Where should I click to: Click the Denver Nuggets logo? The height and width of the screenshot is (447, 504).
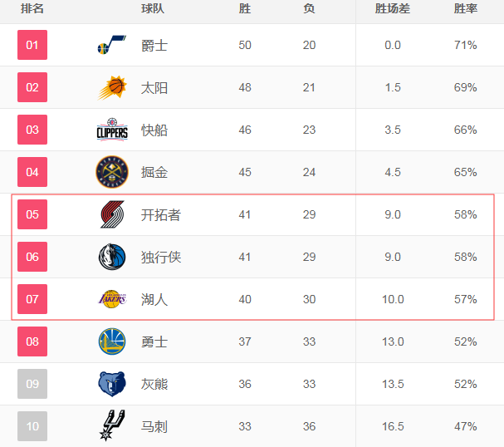coord(112,172)
